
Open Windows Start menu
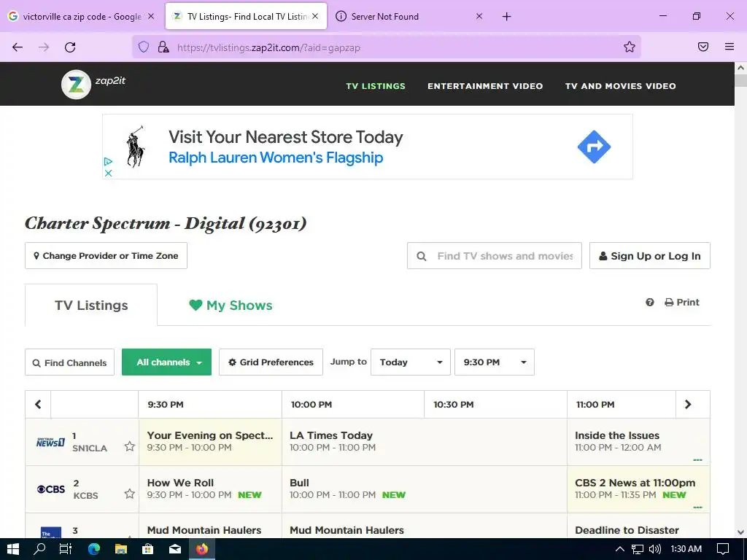13,549
